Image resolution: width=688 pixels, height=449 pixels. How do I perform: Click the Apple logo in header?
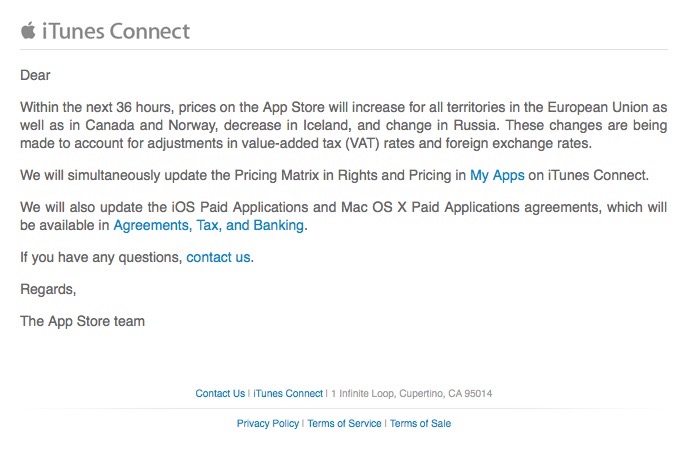28,31
